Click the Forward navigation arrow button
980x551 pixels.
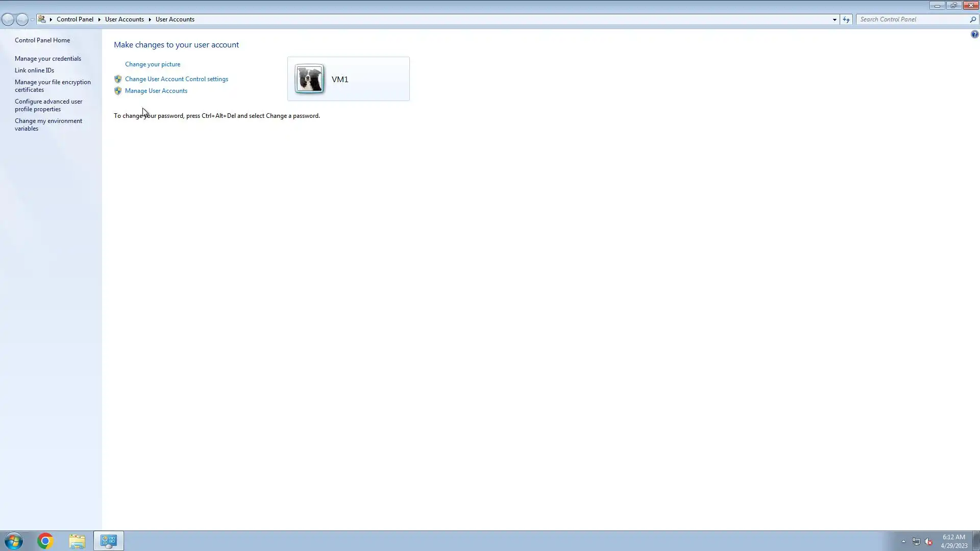[x=22, y=19]
